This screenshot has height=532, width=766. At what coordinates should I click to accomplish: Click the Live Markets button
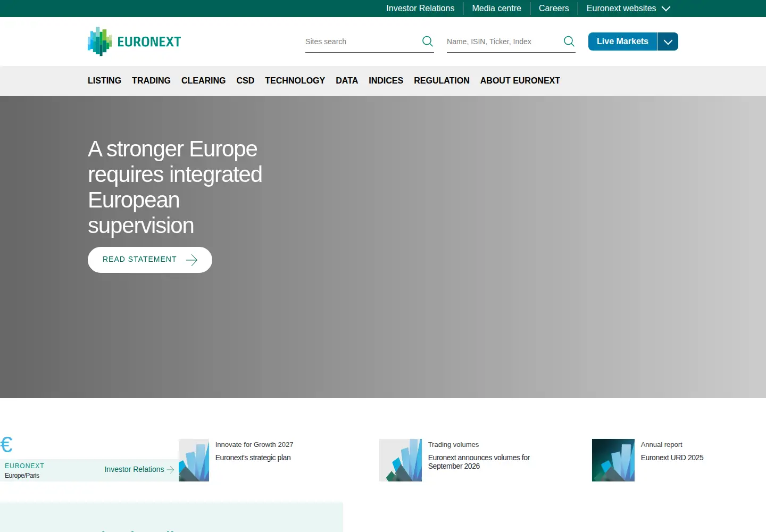tap(622, 41)
